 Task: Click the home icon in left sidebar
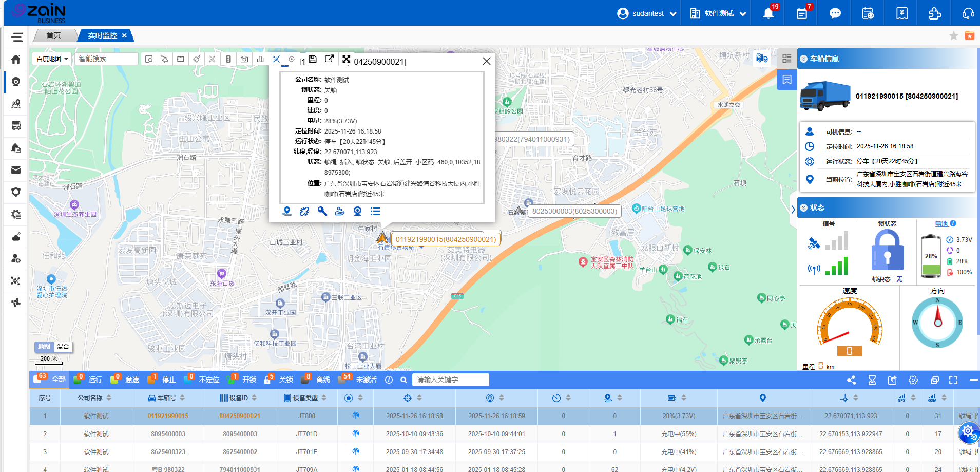click(16, 60)
